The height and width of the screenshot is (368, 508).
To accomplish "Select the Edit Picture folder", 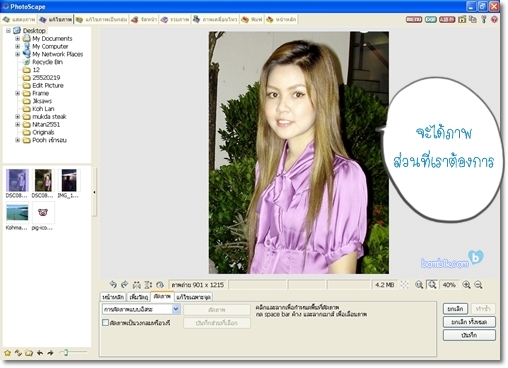I will tap(48, 85).
